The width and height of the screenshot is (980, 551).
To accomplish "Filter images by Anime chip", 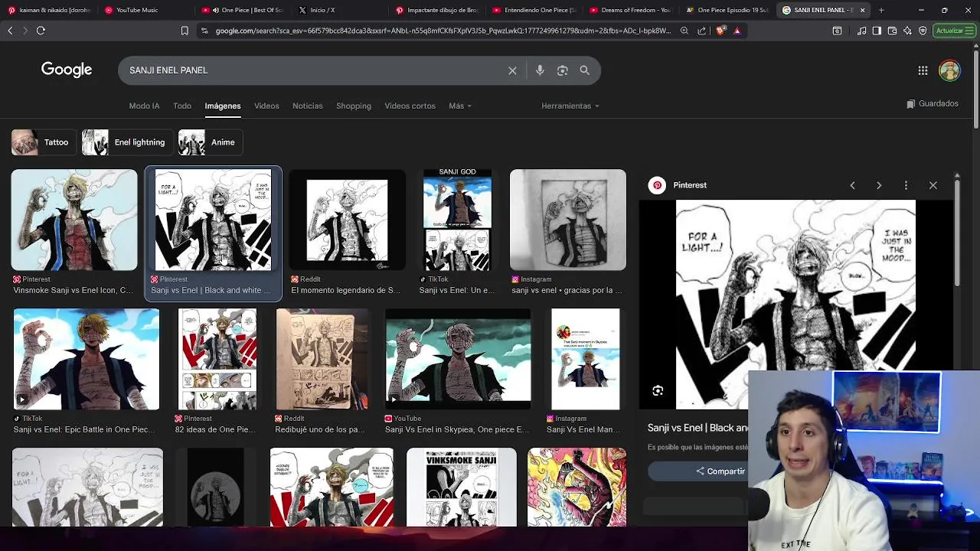I will [211, 142].
